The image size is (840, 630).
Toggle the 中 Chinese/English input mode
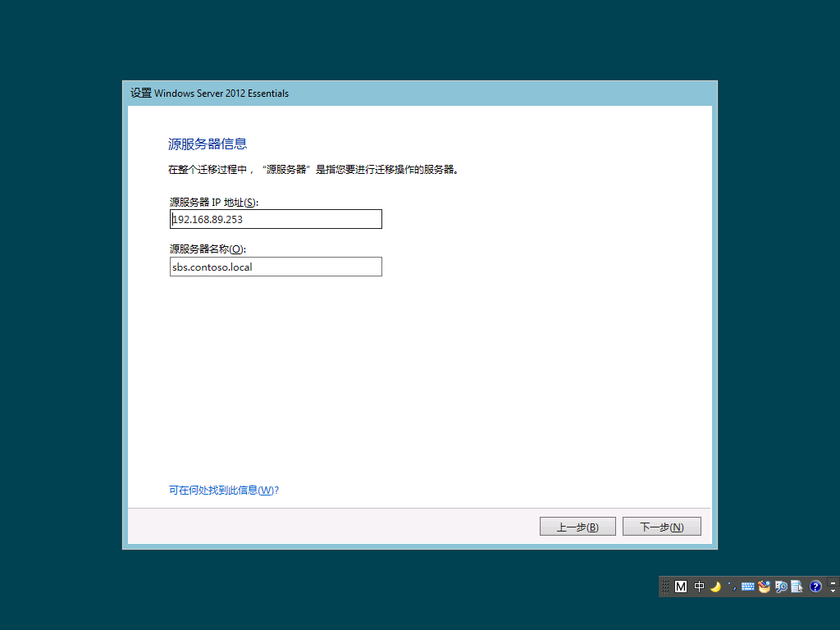click(x=699, y=587)
